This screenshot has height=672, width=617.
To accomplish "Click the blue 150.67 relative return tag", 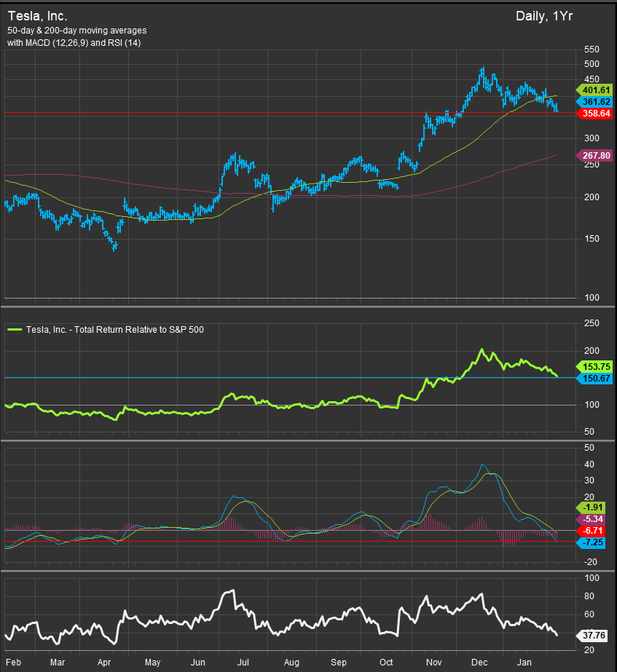I will click(x=594, y=379).
